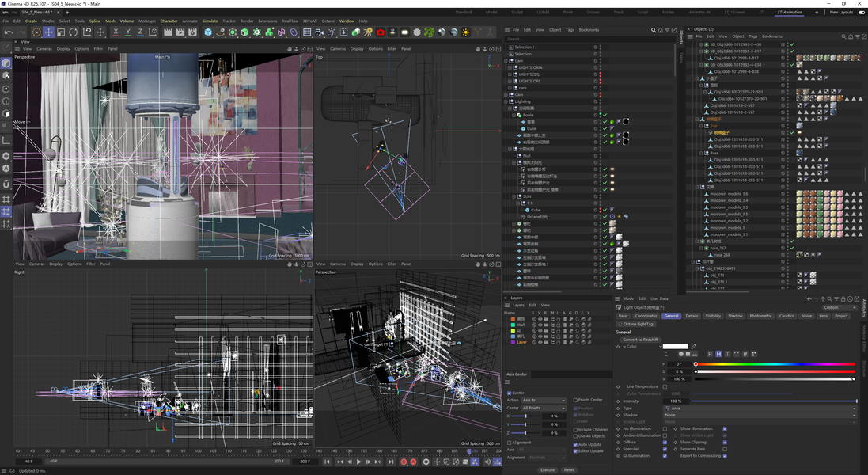The height and width of the screenshot is (475, 868).
Task: Toggle the GI Illumination checkbox
Action: point(665,456)
